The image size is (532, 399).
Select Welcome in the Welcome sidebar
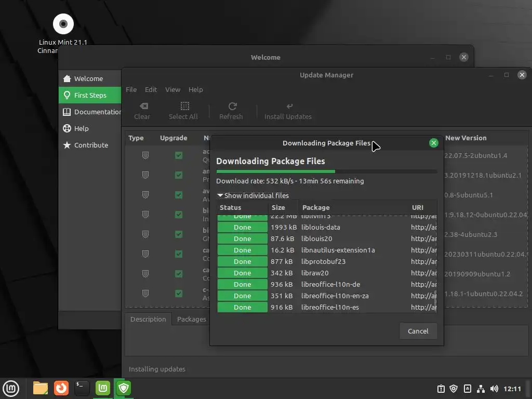[x=90, y=79]
